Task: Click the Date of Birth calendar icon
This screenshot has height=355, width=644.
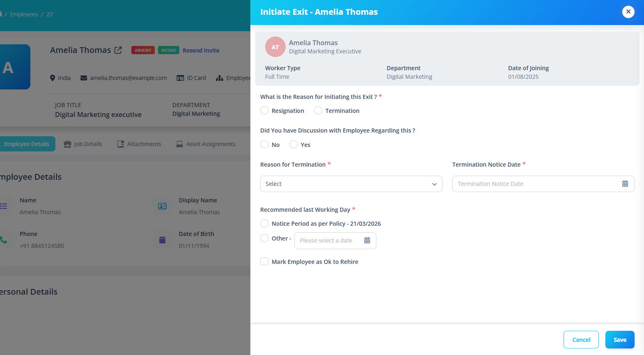Action: point(163,240)
